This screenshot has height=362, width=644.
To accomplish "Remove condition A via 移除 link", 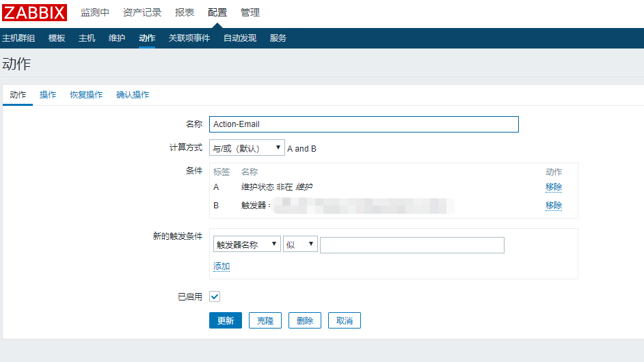I will pyautogui.click(x=554, y=187).
